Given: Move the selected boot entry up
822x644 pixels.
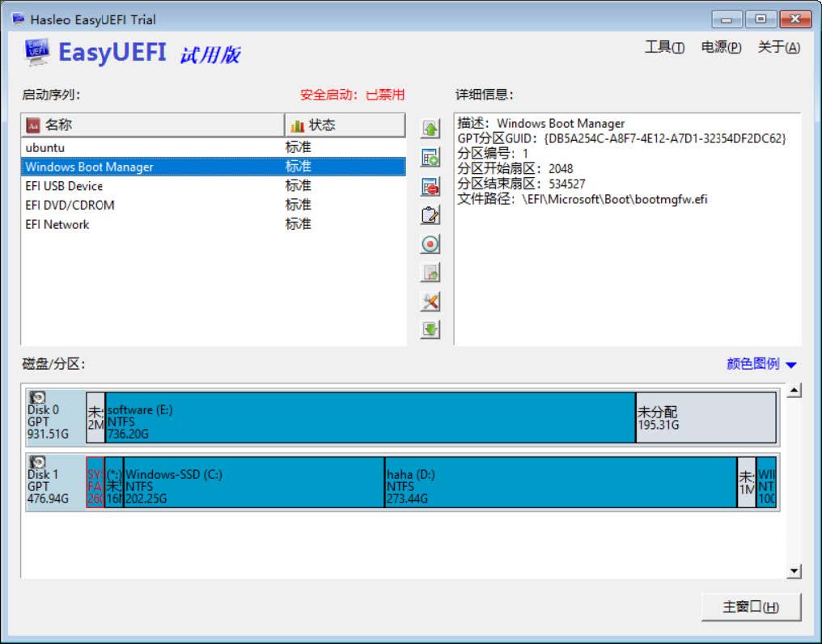Looking at the screenshot, I should coord(430,129).
